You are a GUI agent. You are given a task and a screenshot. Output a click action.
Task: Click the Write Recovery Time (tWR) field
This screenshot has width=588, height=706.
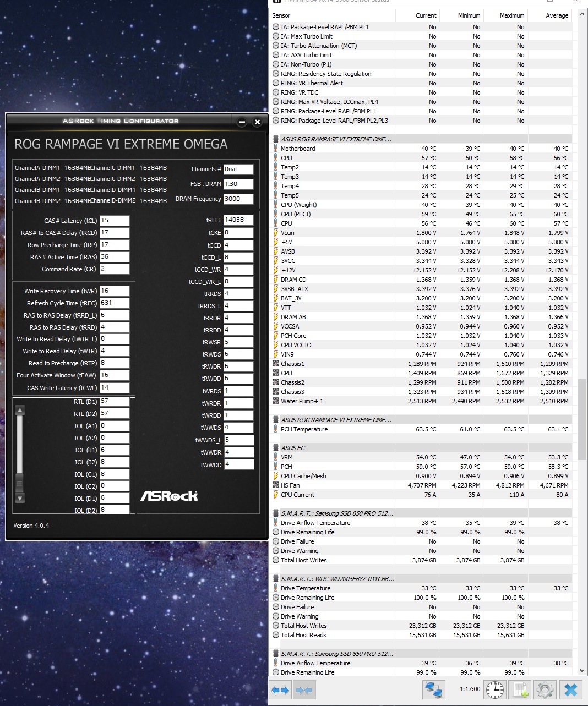(115, 291)
